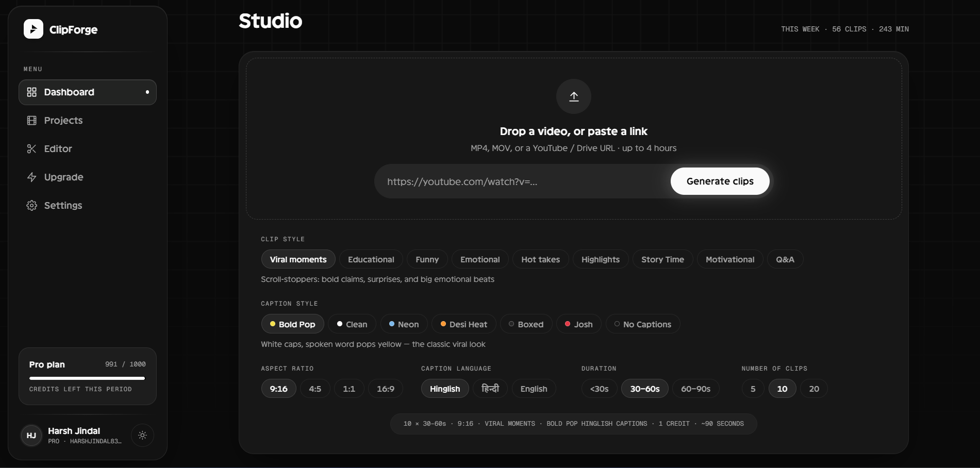
Task: Open Projects from the menu
Action: coord(88,121)
